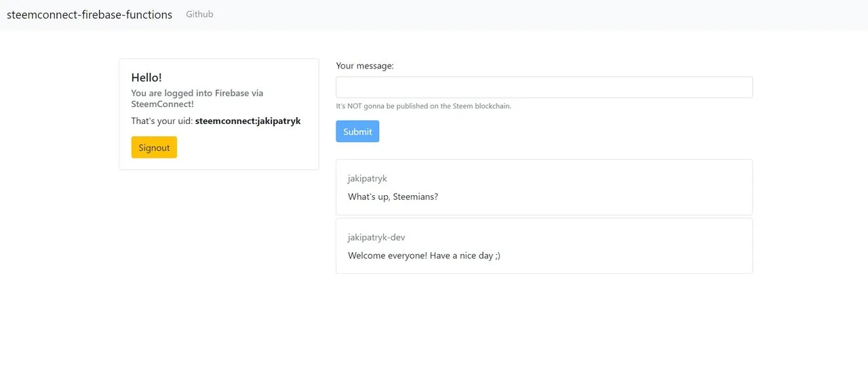868x391 pixels.
Task: Click the NOT published on Steem blockchain hint
Action: 424,106
